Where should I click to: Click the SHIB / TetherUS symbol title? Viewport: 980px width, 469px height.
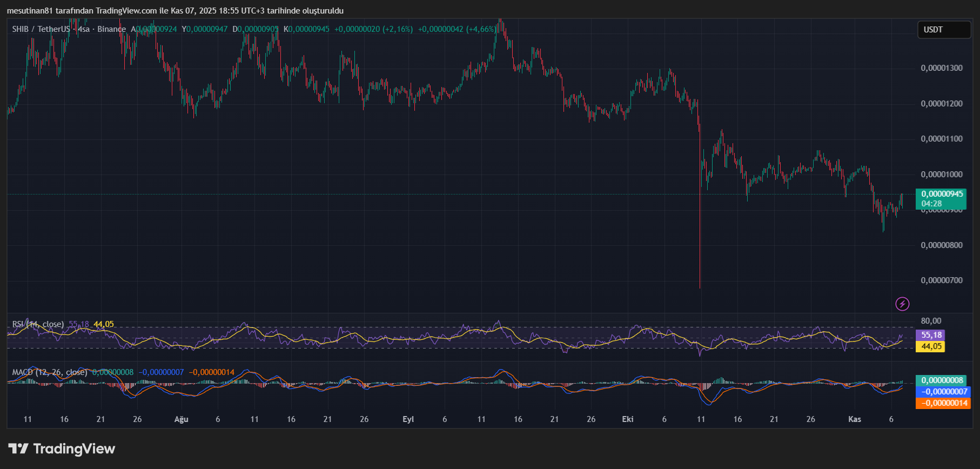tap(41, 29)
